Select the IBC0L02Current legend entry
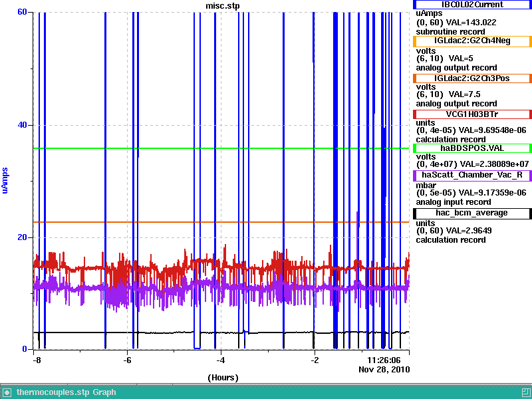 (472, 5)
